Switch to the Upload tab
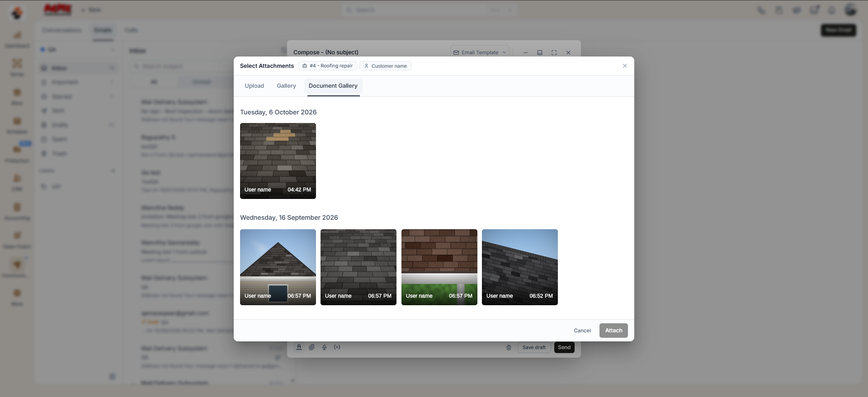Screen dimensions: 868x397 click(x=255, y=86)
